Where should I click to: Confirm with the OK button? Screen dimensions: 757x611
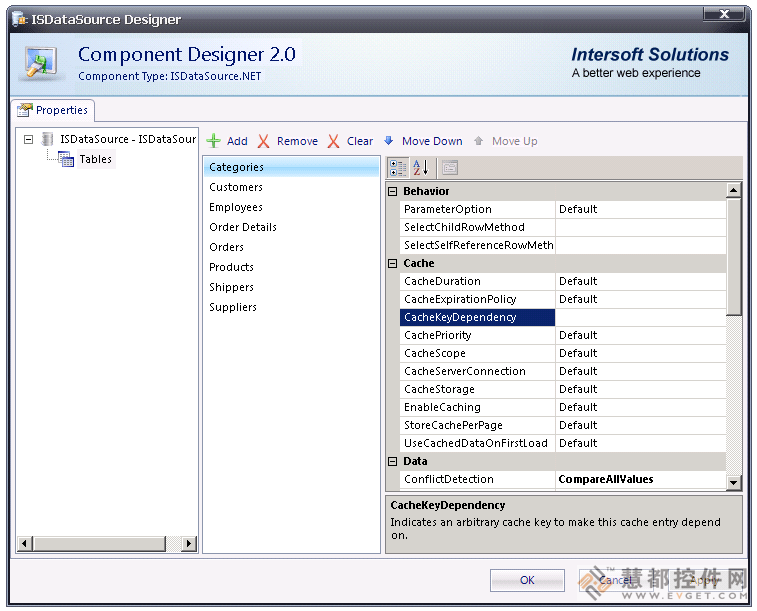[x=527, y=580]
